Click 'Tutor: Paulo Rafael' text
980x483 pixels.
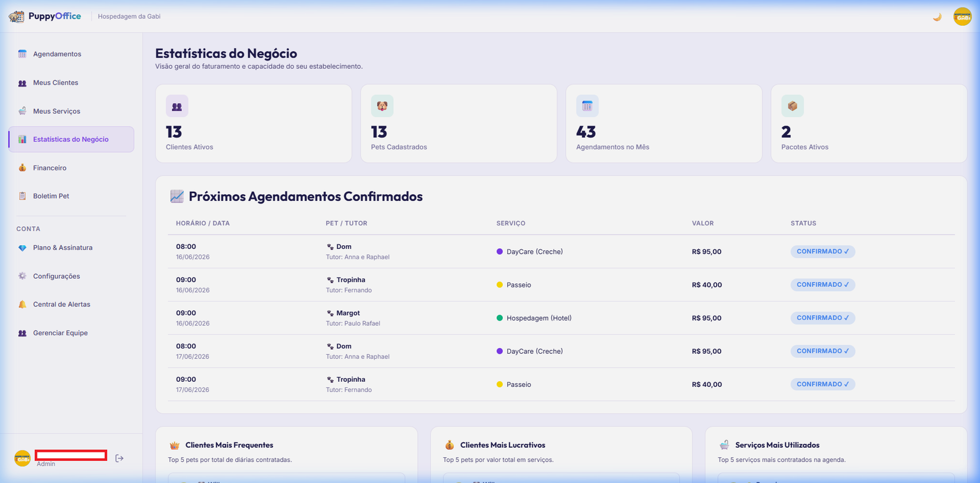pos(353,324)
